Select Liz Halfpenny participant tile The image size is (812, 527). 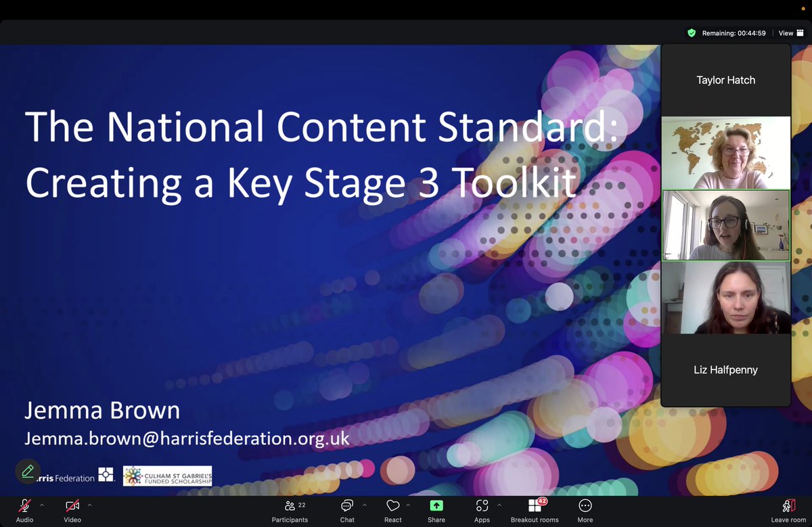click(x=725, y=370)
